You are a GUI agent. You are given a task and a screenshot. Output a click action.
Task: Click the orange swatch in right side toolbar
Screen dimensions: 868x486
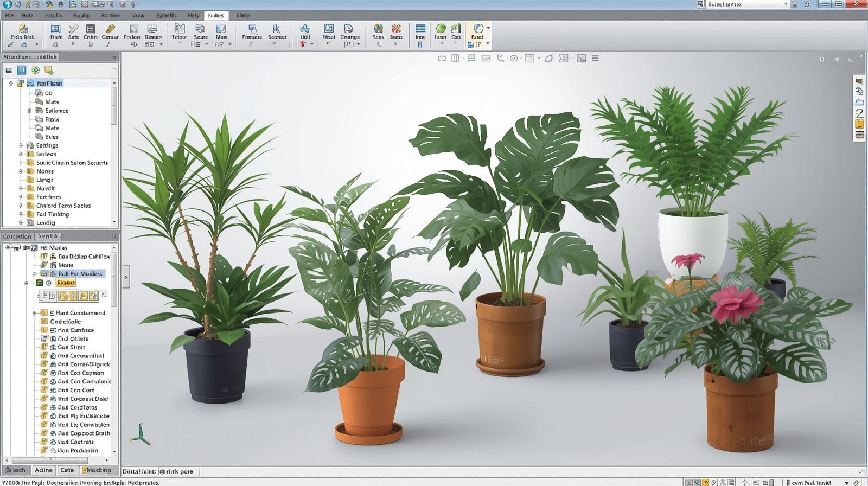point(859,124)
